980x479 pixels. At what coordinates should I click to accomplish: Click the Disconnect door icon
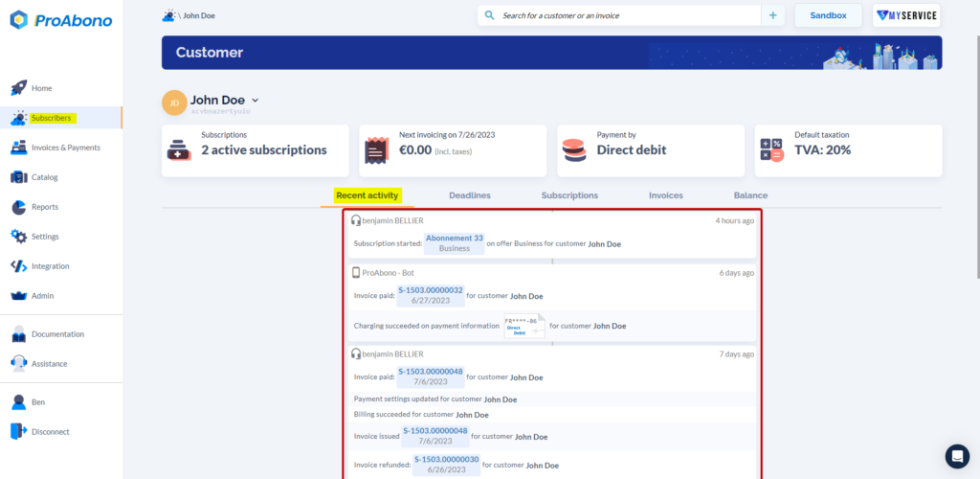tap(19, 431)
